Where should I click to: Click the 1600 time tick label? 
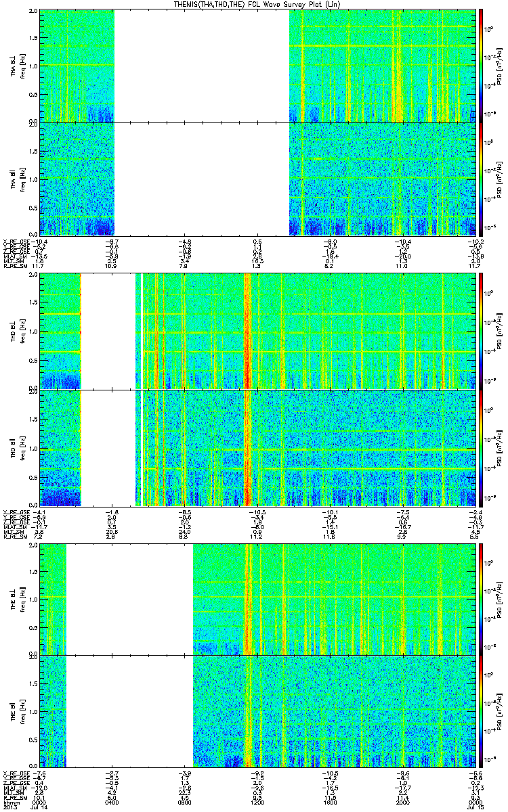click(x=331, y=803)
